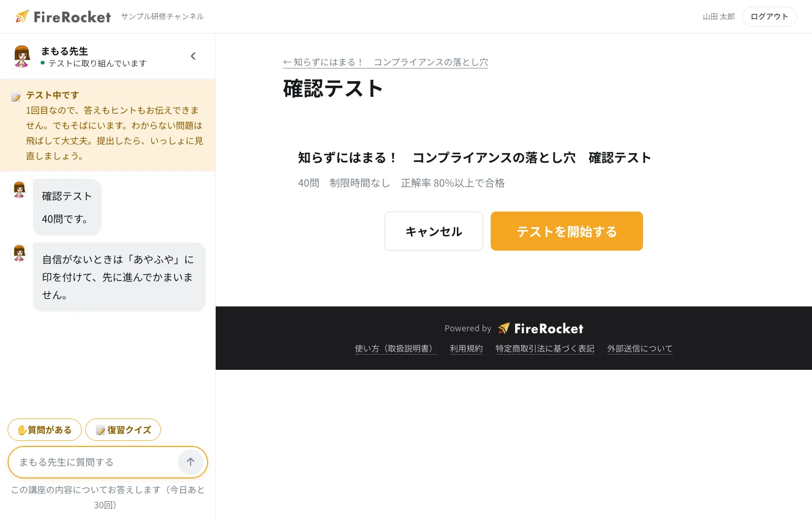Go back via 知らずにはまる！ コンプライアンスの落とし穴 link

pos(386,62)
